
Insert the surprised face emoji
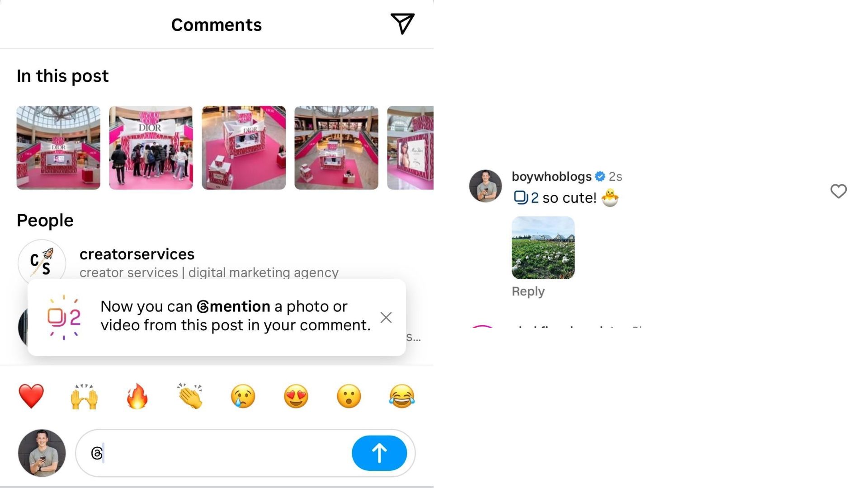pos(349,396)
